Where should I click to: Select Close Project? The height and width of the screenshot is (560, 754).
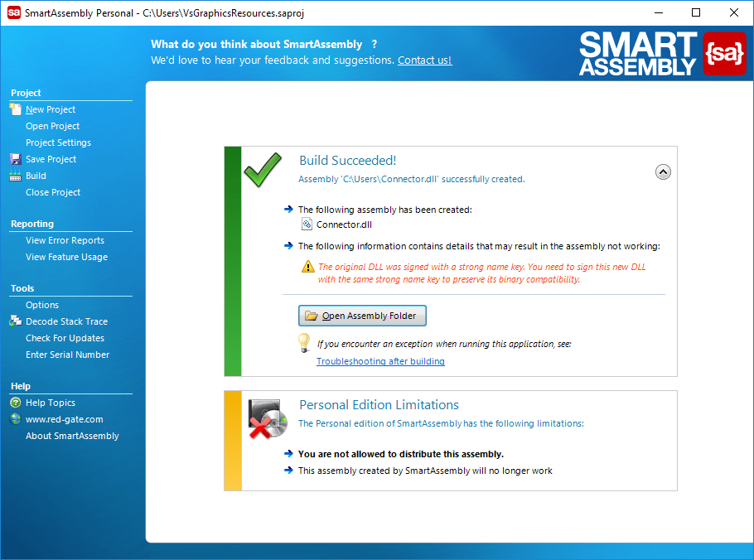[x=53, y=192]
